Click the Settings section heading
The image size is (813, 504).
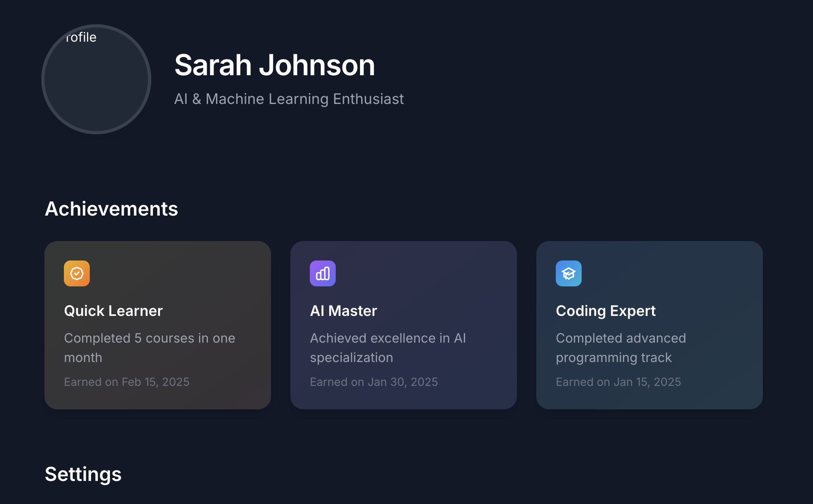83,474
